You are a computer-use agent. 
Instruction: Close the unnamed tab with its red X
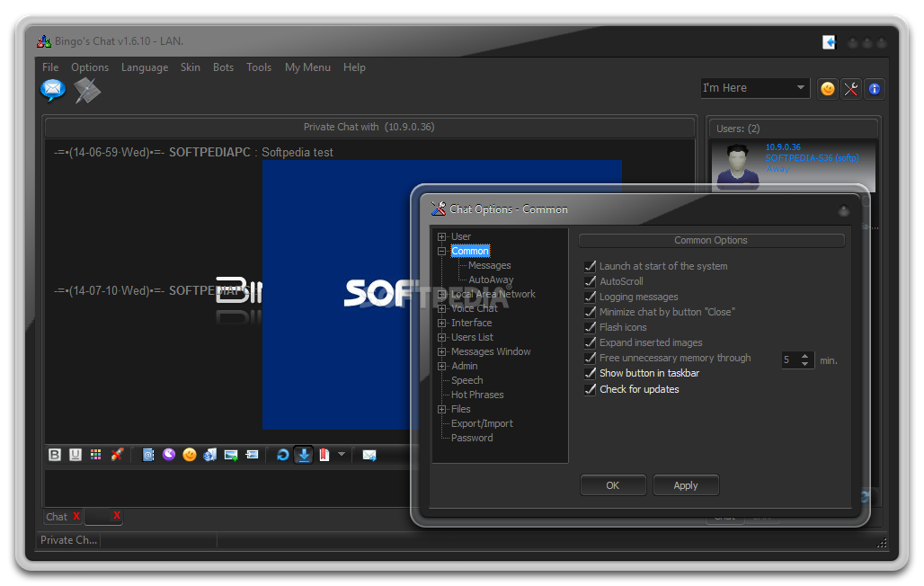117,515
